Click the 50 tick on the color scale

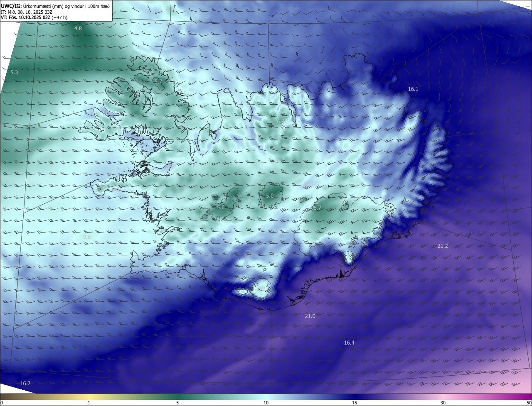(x=529, y=403)
